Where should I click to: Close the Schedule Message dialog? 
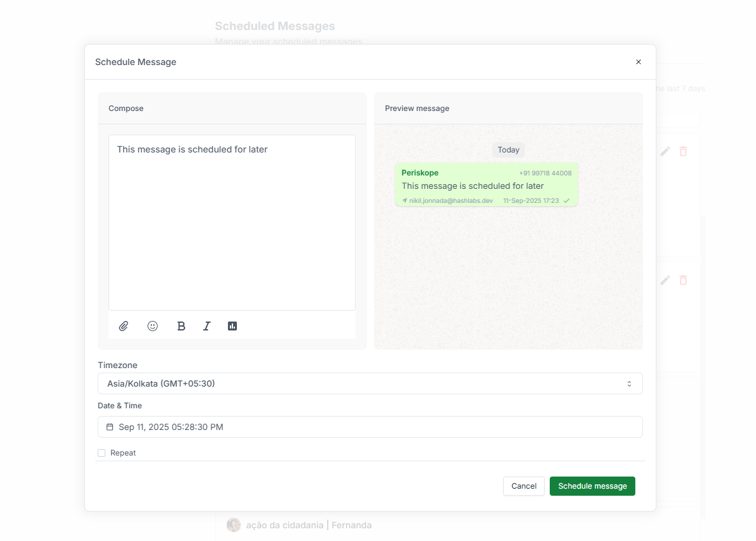point(638,62)
